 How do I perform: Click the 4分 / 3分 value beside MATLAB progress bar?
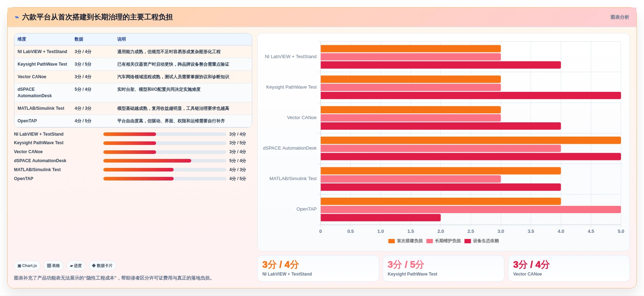238,170
